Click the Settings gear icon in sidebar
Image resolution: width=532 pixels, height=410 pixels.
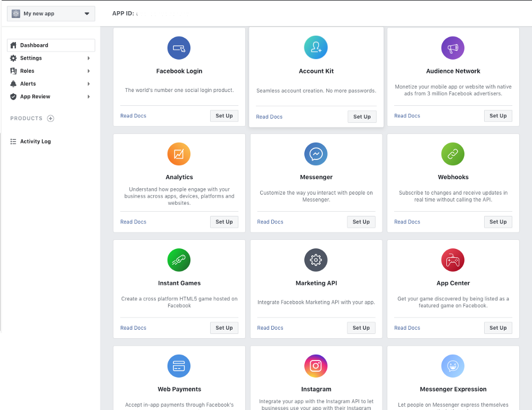tap(13, 58)
